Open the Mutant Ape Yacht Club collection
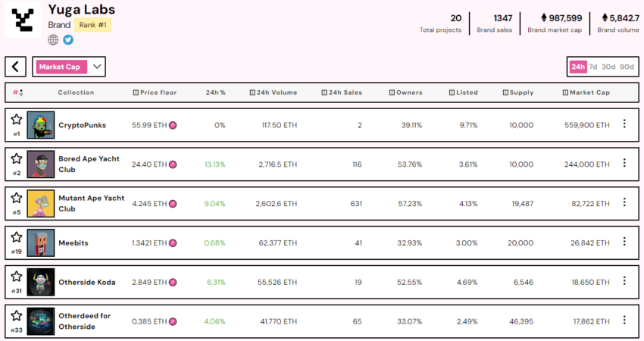 pyautogui.click(x=92, y=203)
